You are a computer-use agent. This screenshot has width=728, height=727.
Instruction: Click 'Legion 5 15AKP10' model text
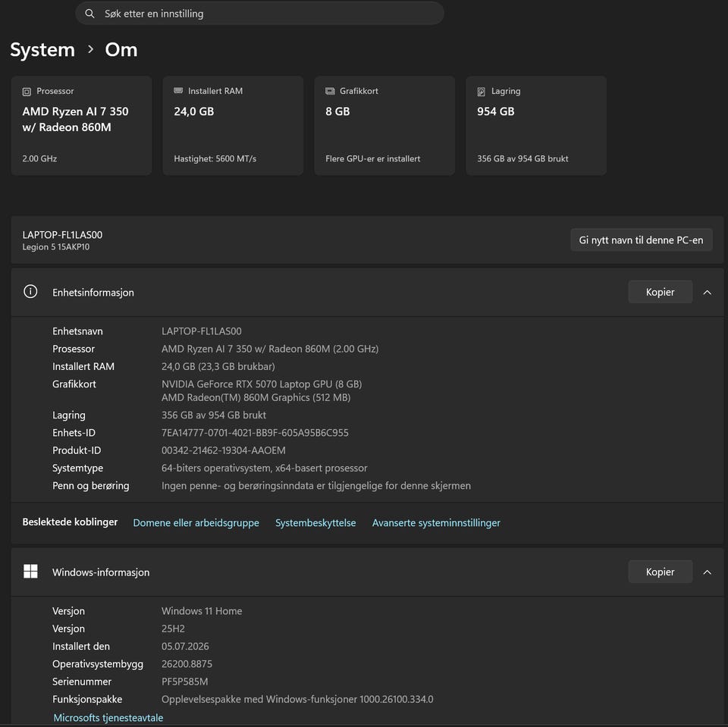56,247
